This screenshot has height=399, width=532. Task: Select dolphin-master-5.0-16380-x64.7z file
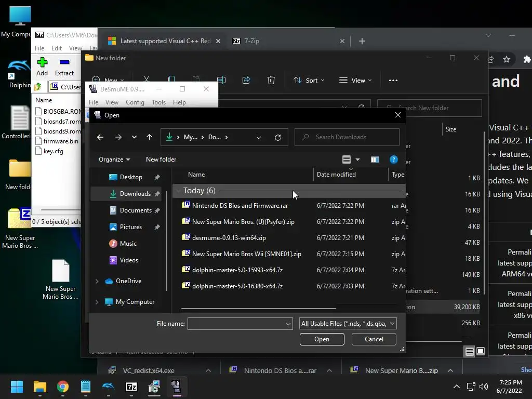[237, 286]
